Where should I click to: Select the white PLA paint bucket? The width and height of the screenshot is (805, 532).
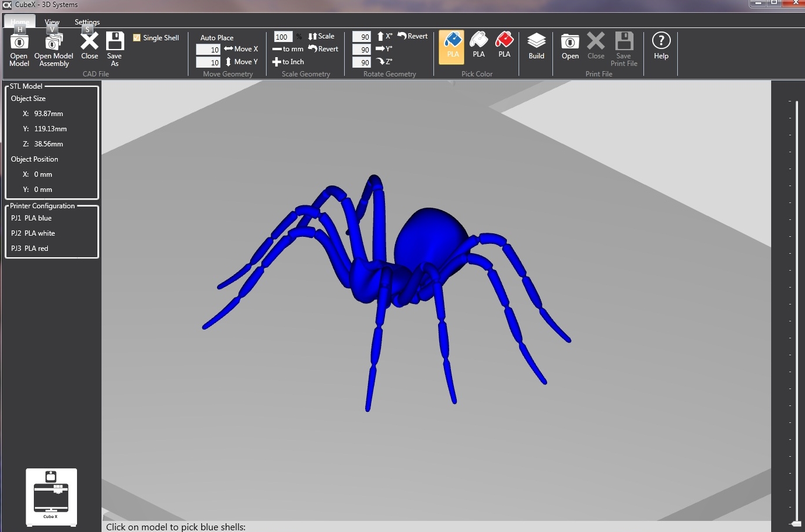pyautogui.click(x=478, y=44)
